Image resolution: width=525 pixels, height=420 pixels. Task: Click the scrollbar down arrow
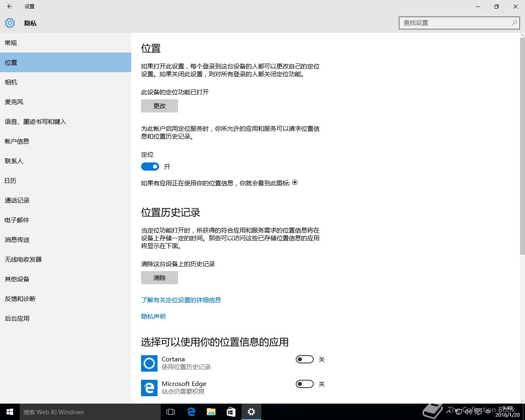[x=522, y=401]
